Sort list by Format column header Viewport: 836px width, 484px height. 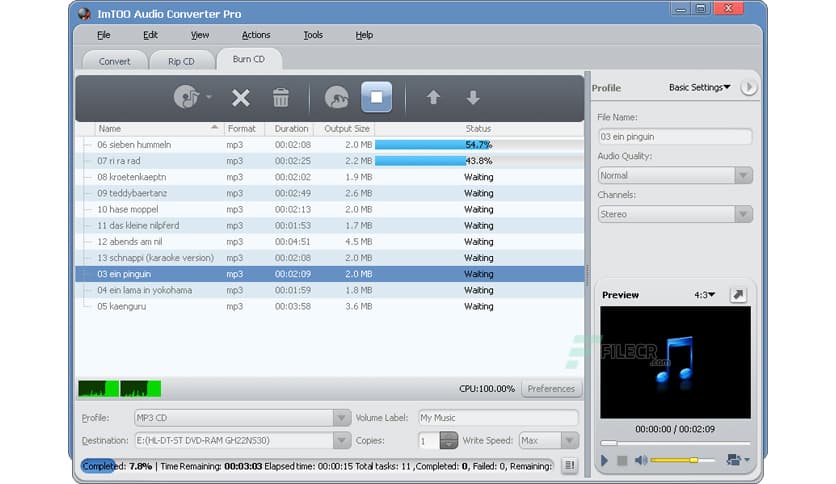pos(244,128)
